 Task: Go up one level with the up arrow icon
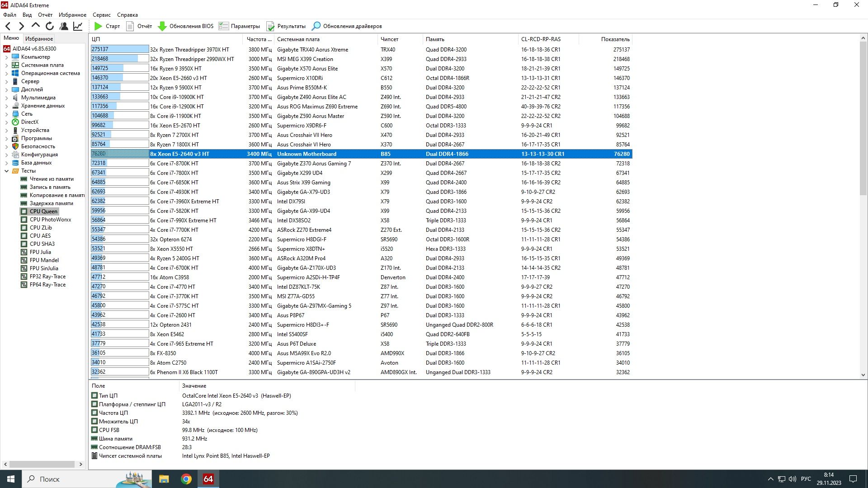[x=35, y=26]
